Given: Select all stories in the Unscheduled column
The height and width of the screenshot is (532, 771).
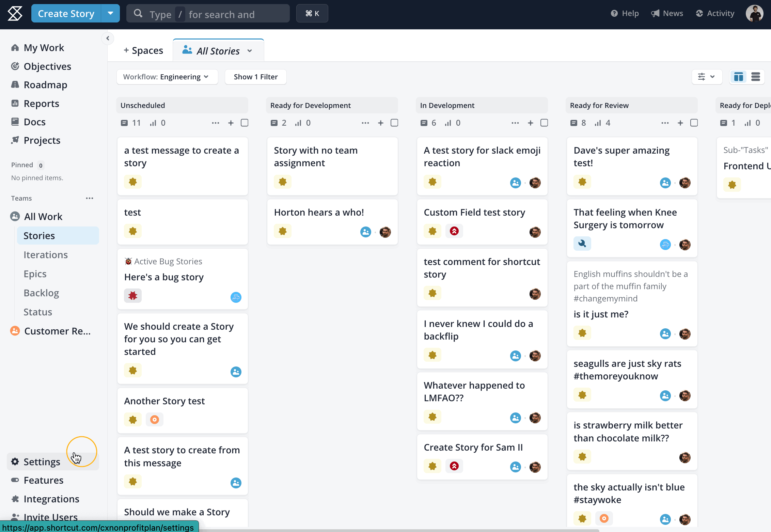Looking at the screenshot, I should [x=245, y=123].
